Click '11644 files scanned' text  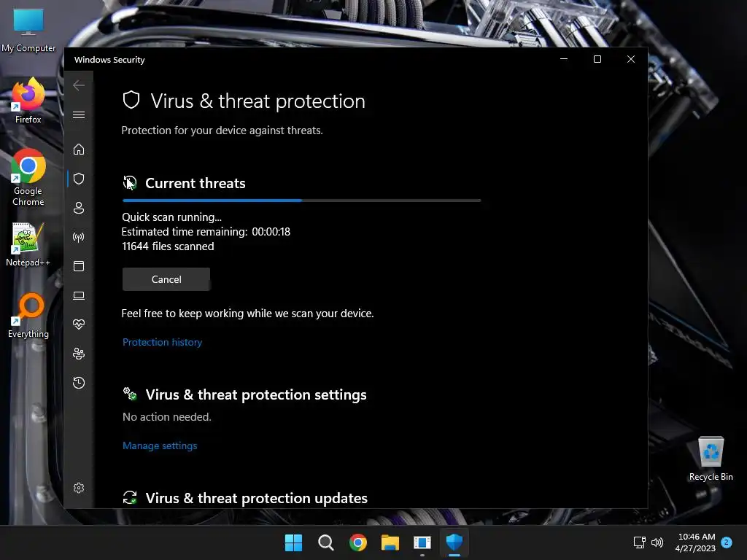168,246
